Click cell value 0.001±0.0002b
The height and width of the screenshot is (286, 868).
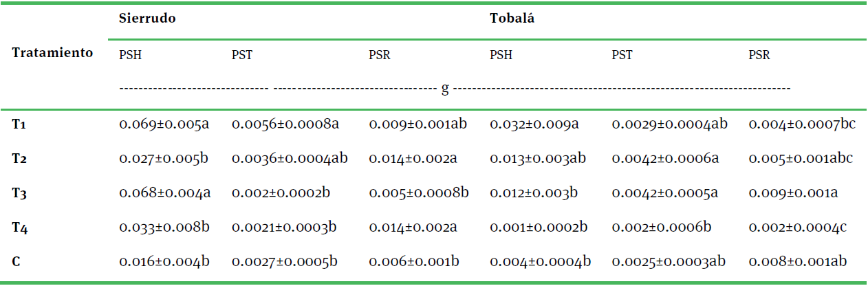(x=538, y=228)
